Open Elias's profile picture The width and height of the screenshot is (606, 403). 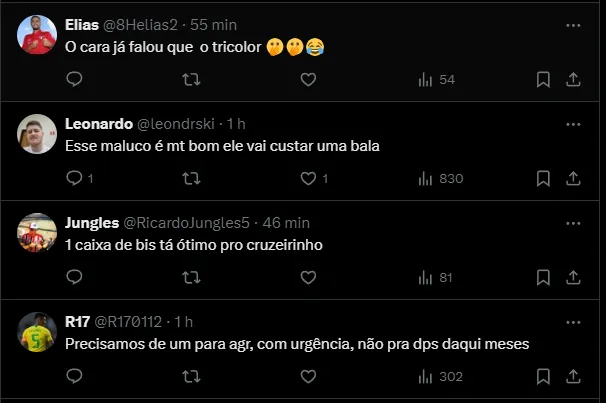click(x=38, y=35)
